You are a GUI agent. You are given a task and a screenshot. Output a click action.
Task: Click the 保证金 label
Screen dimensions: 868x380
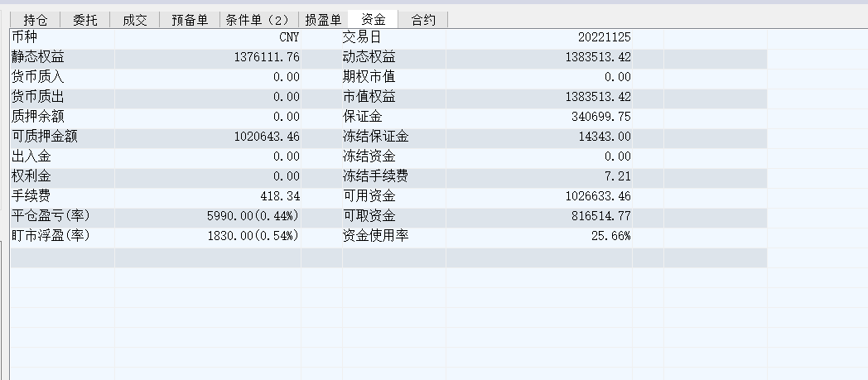[x=362, y=117]
